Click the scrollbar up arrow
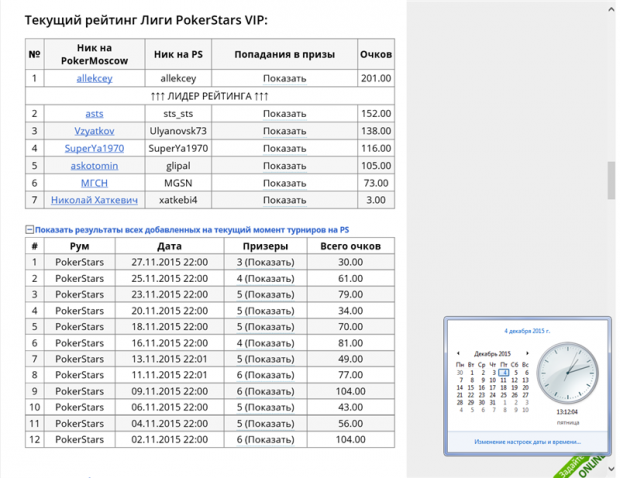The height and width of the screenshot is (478, 620). 611,9
